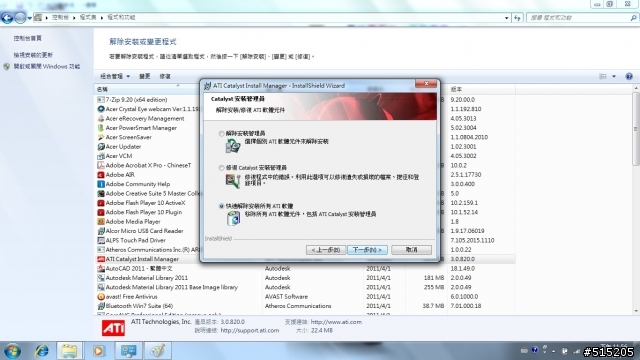This screenshot has width=640, height=360.
Task: Click the http://support.ati.com help link
Action: [250, 331]
